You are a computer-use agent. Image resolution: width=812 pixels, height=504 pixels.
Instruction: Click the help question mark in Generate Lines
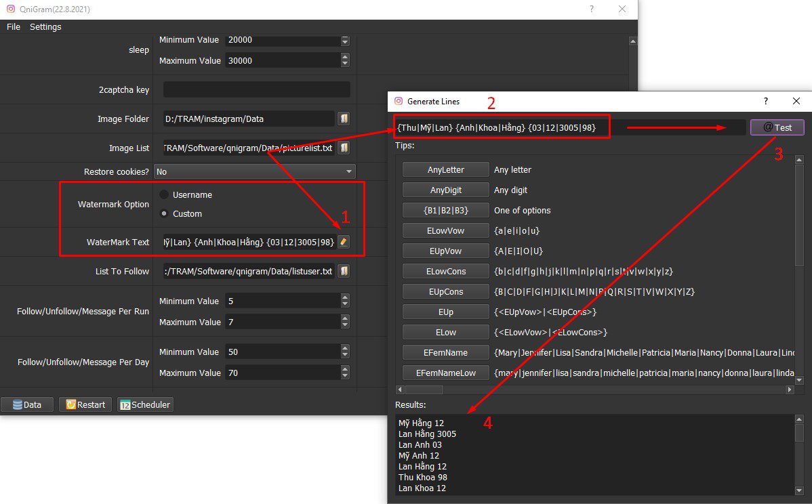[x=765, y=101]
